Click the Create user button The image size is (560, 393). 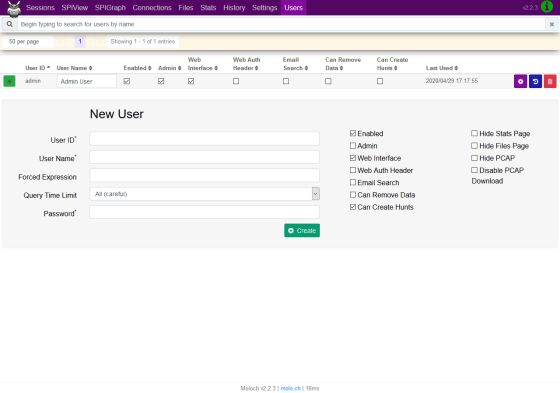tap(302, 230)
